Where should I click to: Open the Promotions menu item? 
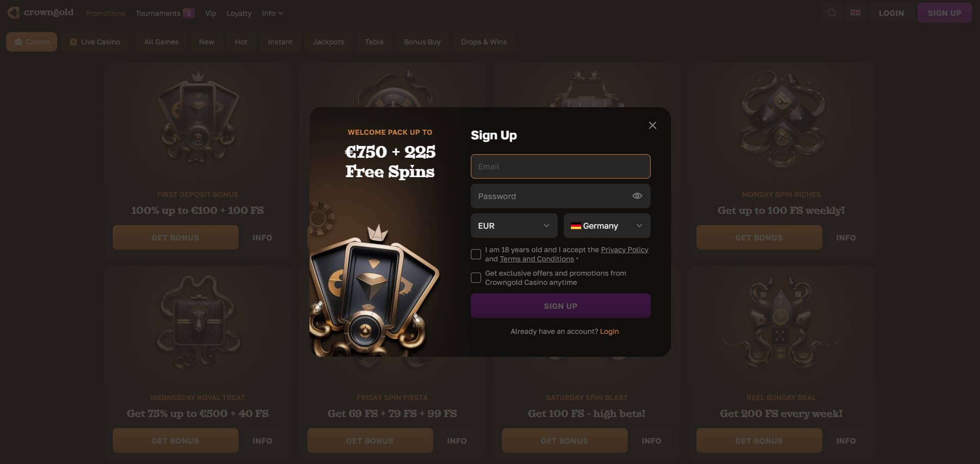click(x=105, y=13)
